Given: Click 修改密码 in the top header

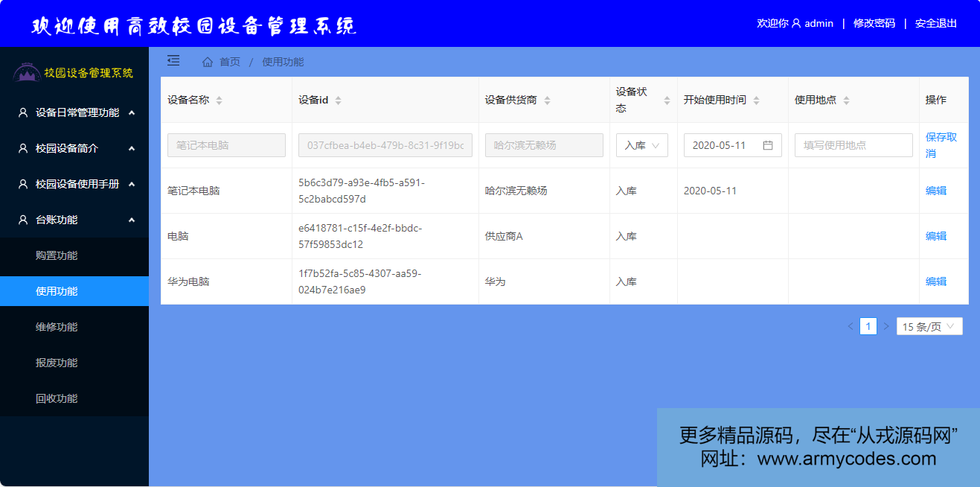Looking at the screenshot, I should point(874,23).
